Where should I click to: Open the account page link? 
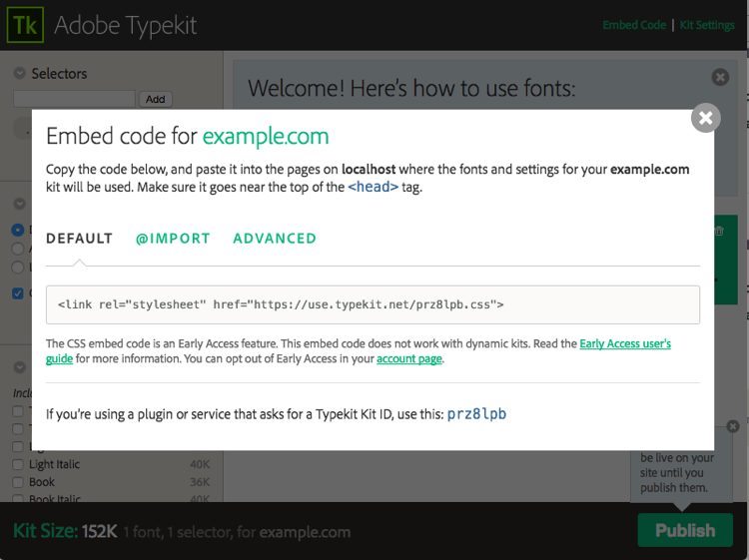point(409,358)
